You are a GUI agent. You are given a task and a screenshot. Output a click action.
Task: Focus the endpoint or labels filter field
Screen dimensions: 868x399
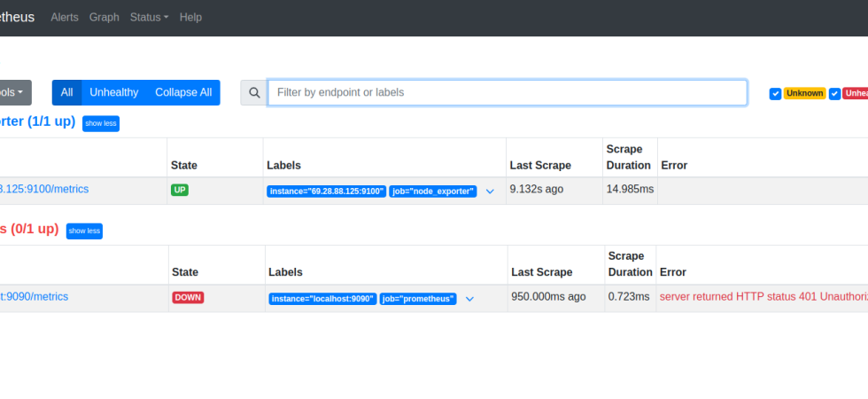(x=507, y=93)
